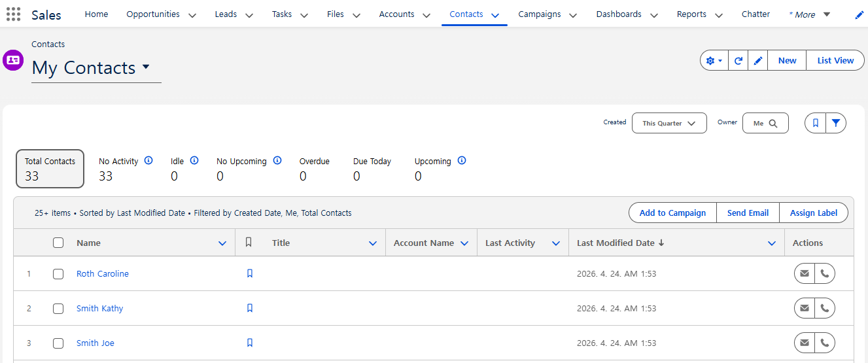This screenshot has width=868, height=363.
Task: Click the Owner search field
Action: pyautogui.click(x=765, y=123)
